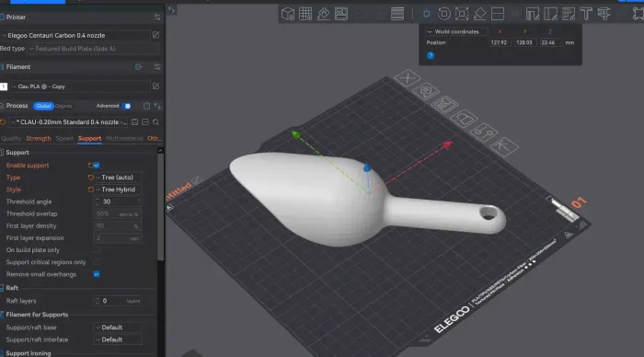The image size is (644, 357).
Task: Click the blue help question mark button
Action: coord(430,55)
